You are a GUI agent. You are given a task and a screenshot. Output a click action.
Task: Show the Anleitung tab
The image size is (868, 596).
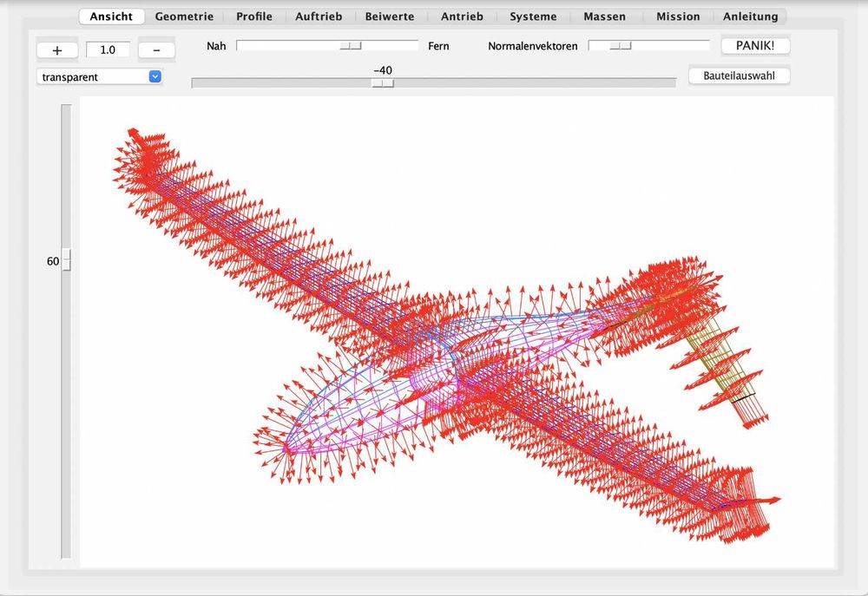751,16
